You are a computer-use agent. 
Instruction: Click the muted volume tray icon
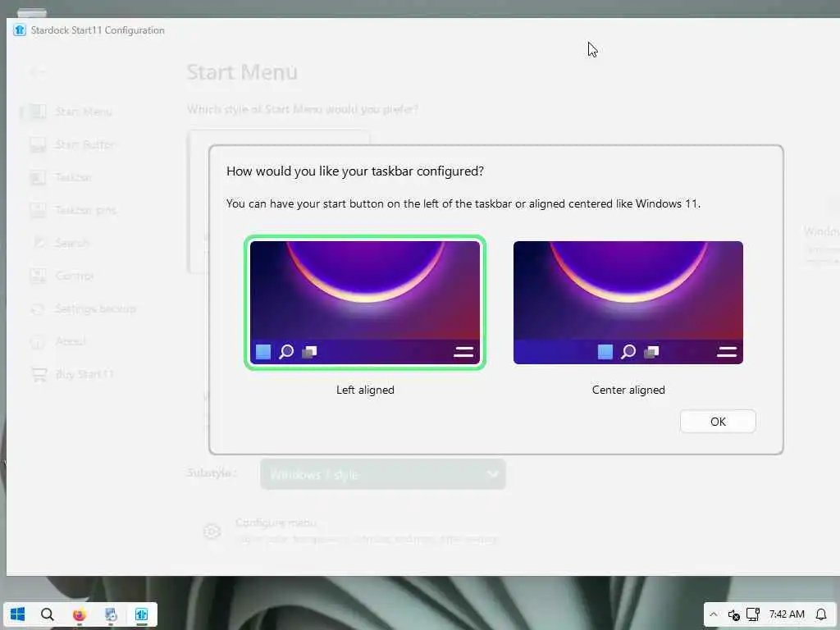click(x=733, y=614)
